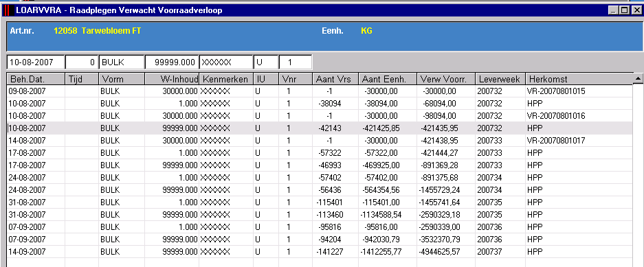The image size is (644, 267).
Task: Maximize the LOARVVRA window
Action: click(624, 10)
